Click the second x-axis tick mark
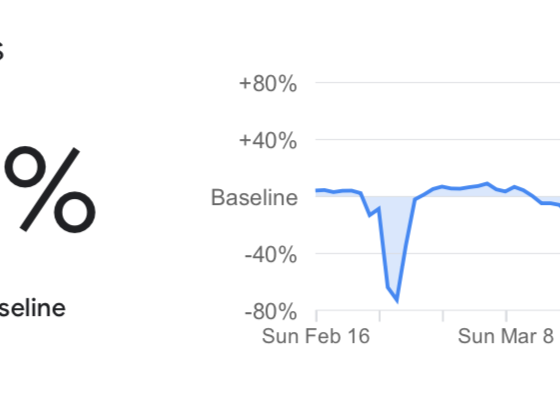560x396 pixels. click(380, 316)
